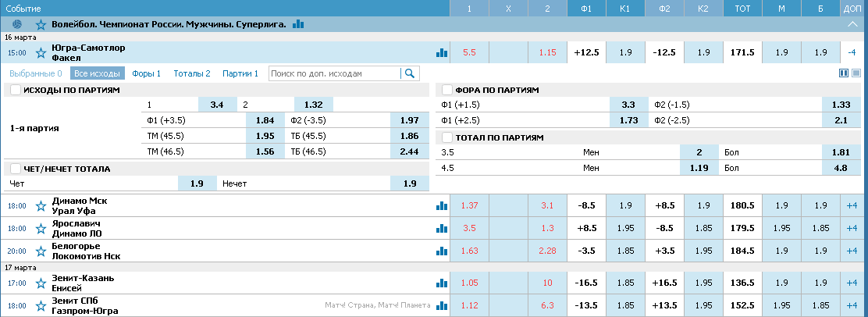
Task: Star the Динамо Мск vs Урал Уфа match
Action: pyautogui.click(x=41, y=206)
